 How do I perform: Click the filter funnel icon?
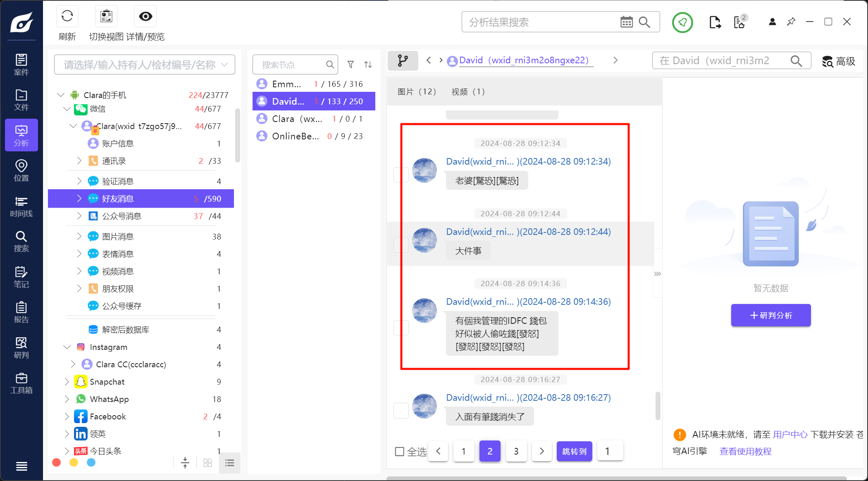(351, 65)
